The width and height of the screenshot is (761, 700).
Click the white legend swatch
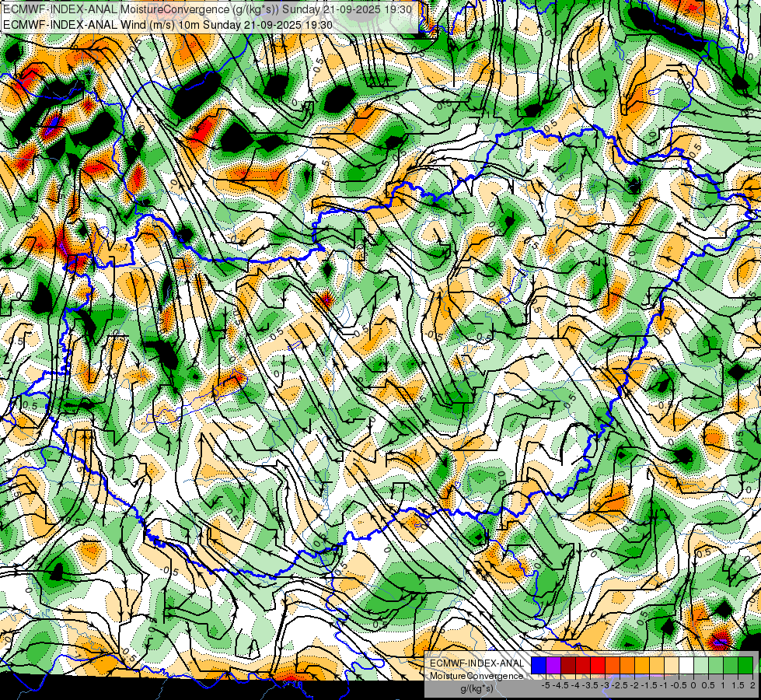(x=686, y=666)
